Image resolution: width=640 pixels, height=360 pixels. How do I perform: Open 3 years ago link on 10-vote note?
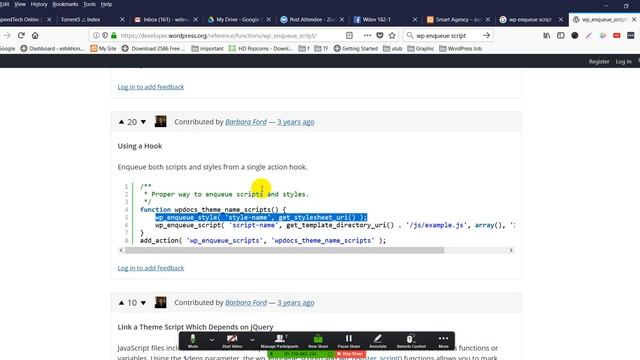296,303
